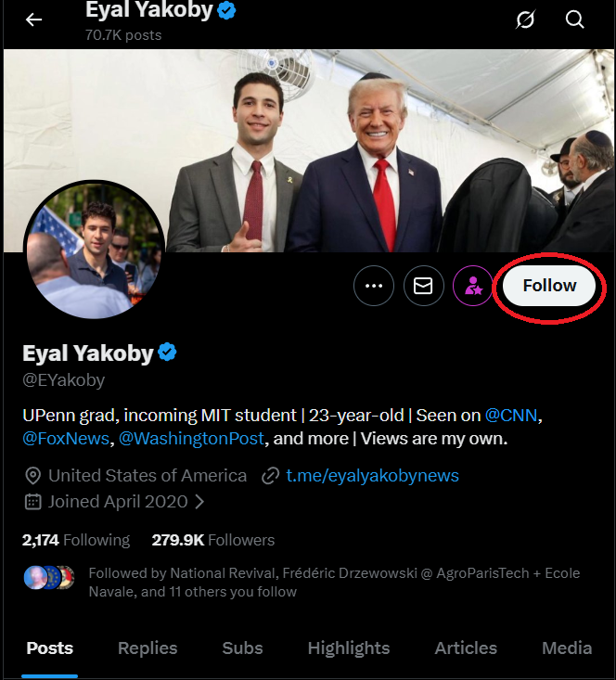Switch to the Replies tab
The height and width of the screenshot is (680, 616).
(x=148, y=648)
